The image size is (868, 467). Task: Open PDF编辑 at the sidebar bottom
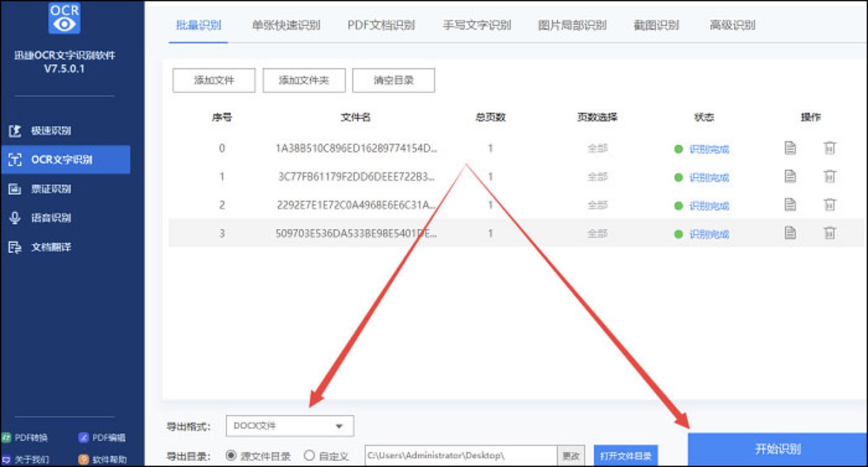tap(102, 438)
